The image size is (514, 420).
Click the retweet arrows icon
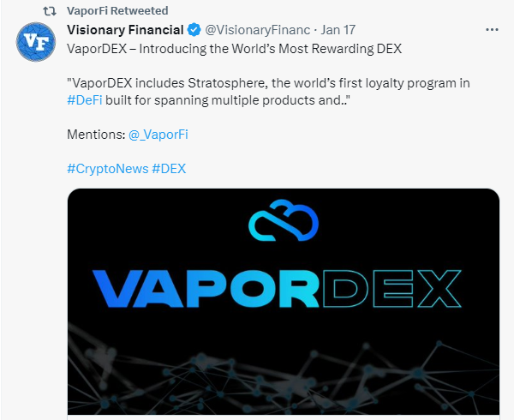click(50, 11)
